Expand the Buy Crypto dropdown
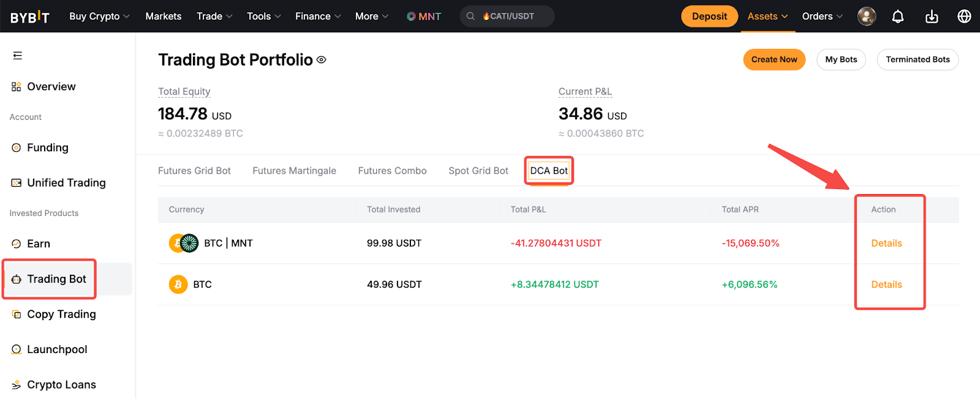This screenshot has width=980, height=399. point(99,17)
